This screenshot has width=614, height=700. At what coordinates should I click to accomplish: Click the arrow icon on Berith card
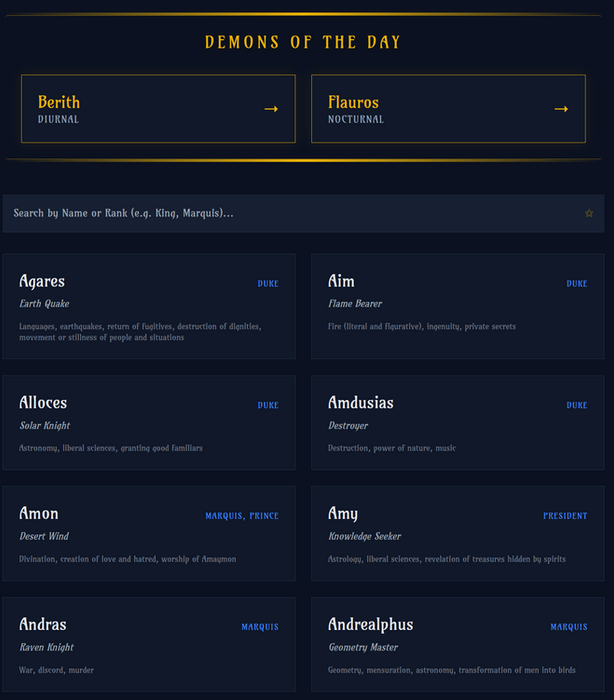(x=271, y=109)
